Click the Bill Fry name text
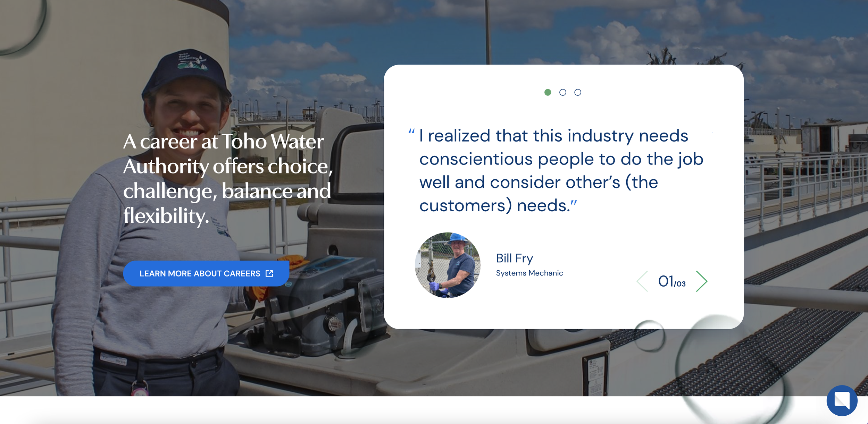Screen dimensions: 868x424 (514, 259)
